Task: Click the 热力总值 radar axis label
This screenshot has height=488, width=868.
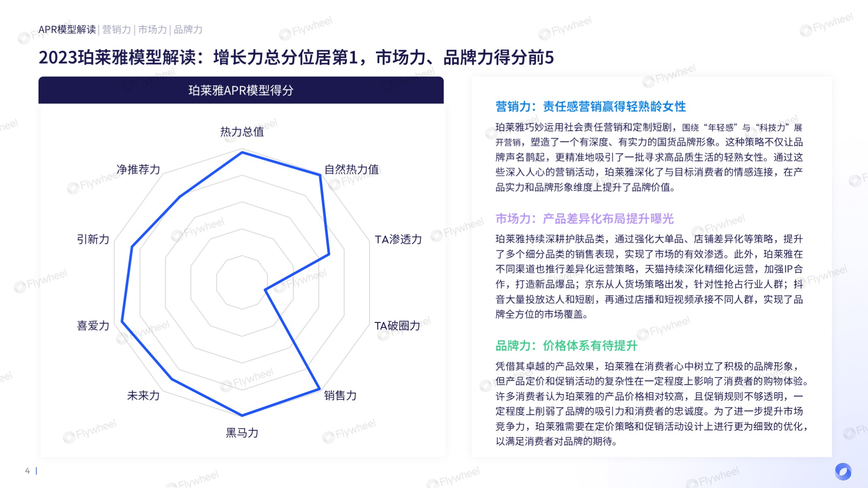Action: pyautogui.click(x=242, y=132)
